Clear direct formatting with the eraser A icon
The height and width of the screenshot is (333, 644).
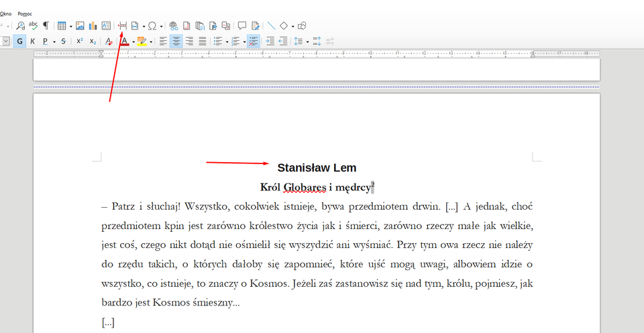click(x=109, y=41)
